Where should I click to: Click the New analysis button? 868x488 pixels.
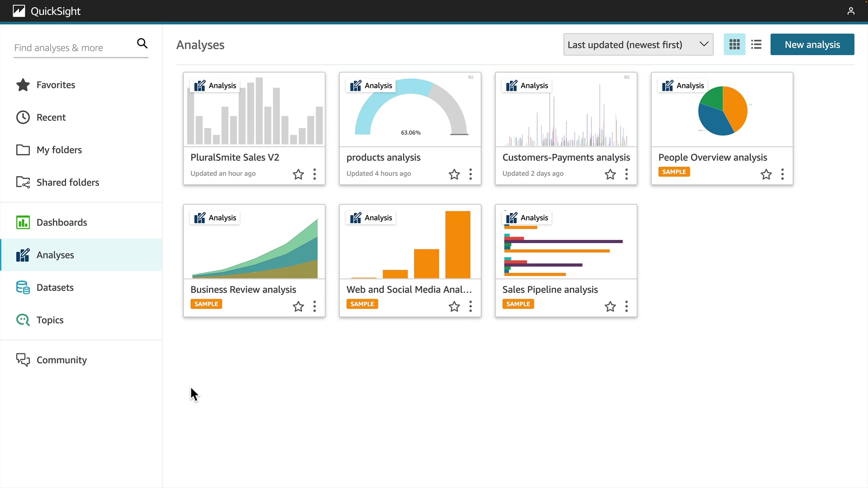pos(812,44)
